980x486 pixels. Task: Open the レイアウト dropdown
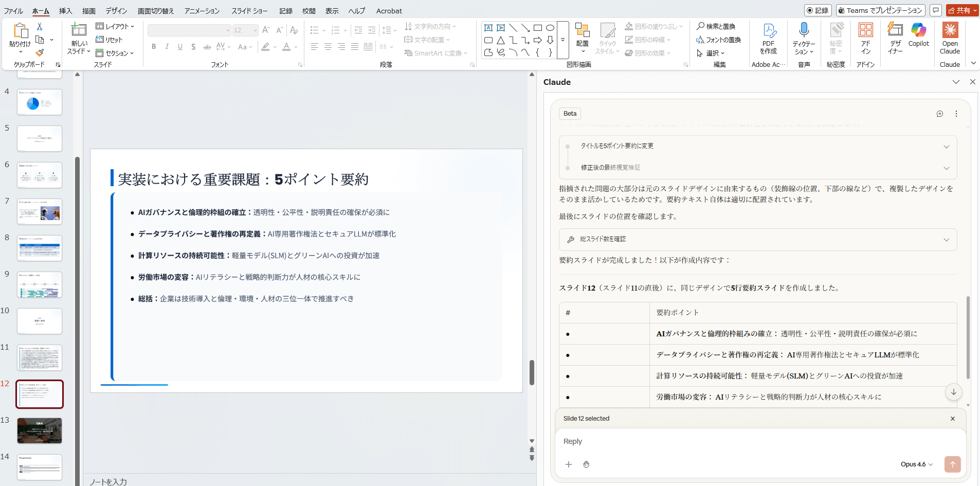coord(115,26)
